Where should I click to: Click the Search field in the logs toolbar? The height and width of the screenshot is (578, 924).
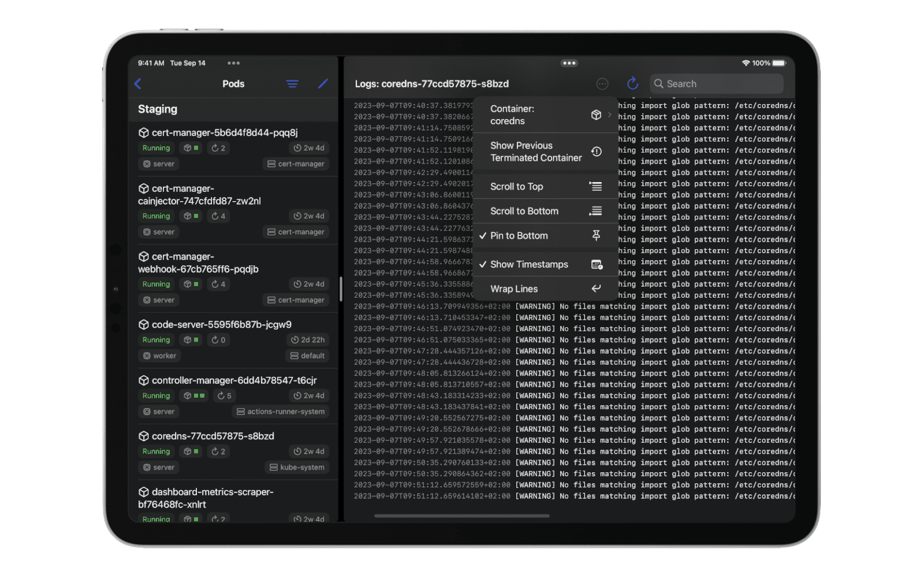[716, 83]
